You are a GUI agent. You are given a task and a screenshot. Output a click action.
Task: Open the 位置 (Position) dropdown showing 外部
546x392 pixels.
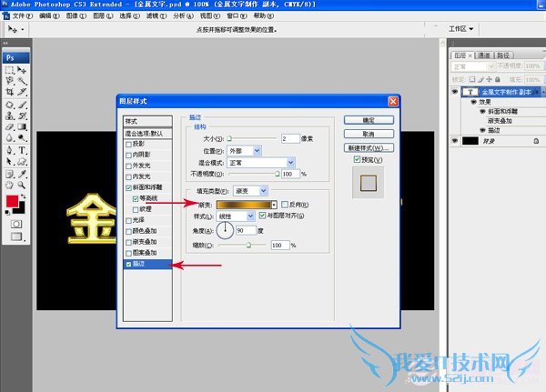pyautogui.click(x=244, y=151)
